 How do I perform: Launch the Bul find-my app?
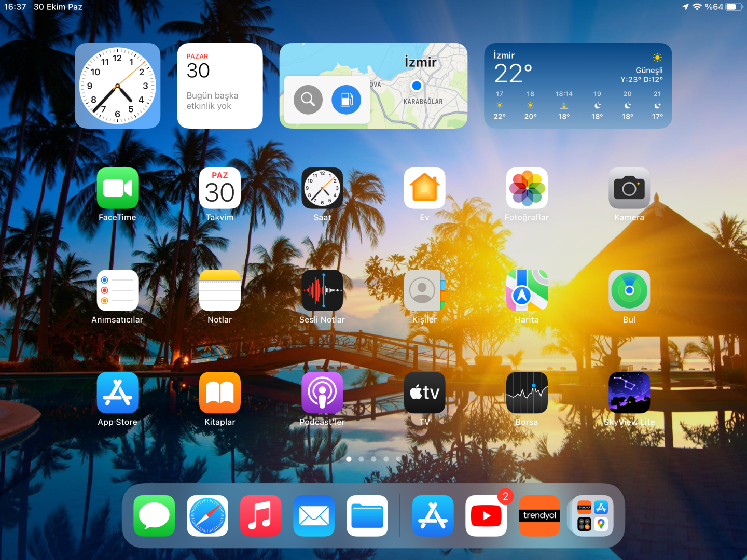[x=629, y=290]
